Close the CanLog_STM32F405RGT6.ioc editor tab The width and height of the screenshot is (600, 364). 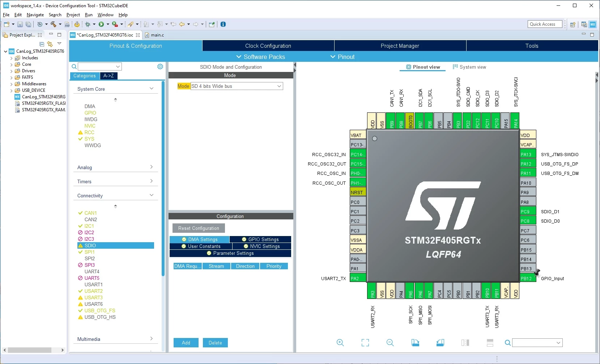pos(138,35)
